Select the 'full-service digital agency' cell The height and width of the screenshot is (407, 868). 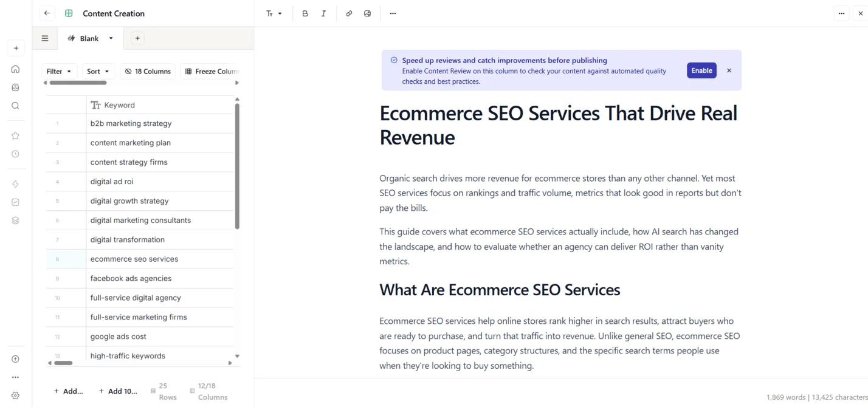160,298
